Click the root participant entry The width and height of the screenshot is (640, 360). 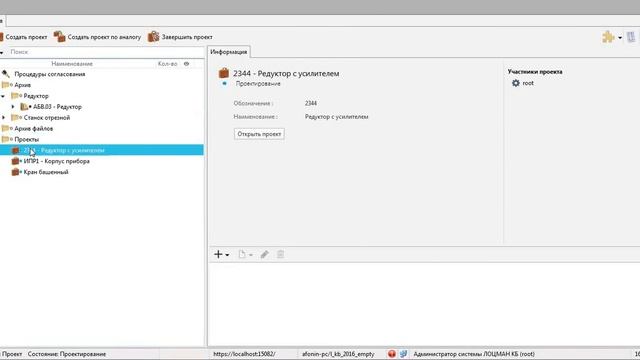click(x=528, y=83)
